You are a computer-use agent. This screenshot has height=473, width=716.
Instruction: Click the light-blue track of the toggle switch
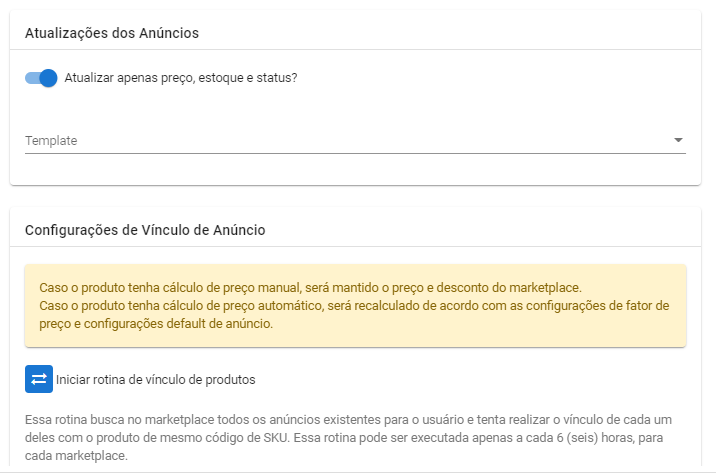pyautogui.click(x=32, y=78)
